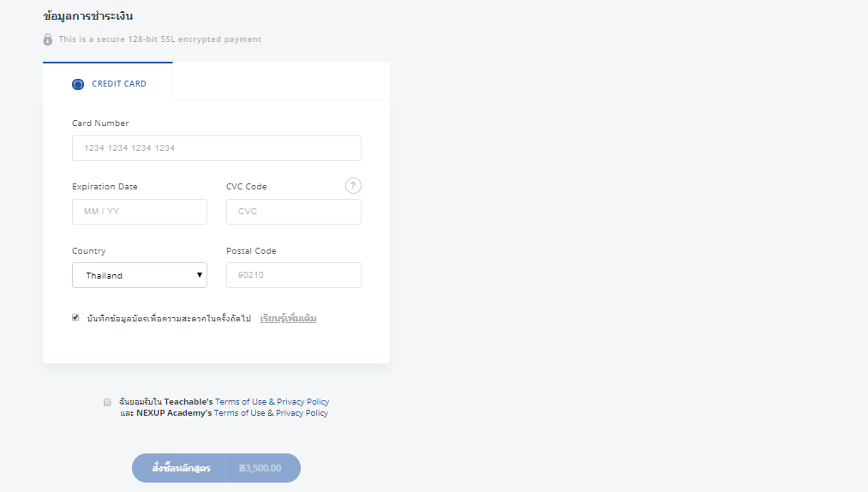Open the เรียนรู้เพิ่มเติม learn more link

pos(289,318)
